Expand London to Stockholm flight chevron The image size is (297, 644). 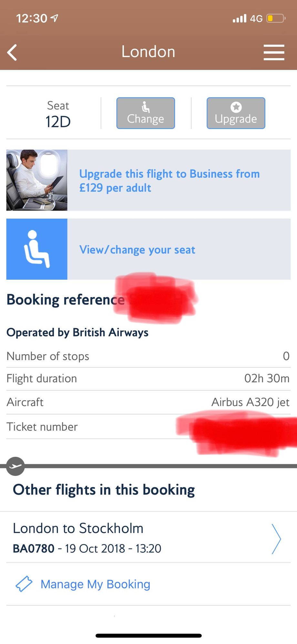(x=276, y=539)
